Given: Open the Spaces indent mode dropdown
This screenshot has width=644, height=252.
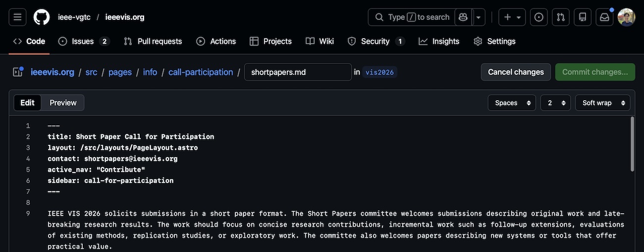Looking at the screenshot, I should [512, 103].
